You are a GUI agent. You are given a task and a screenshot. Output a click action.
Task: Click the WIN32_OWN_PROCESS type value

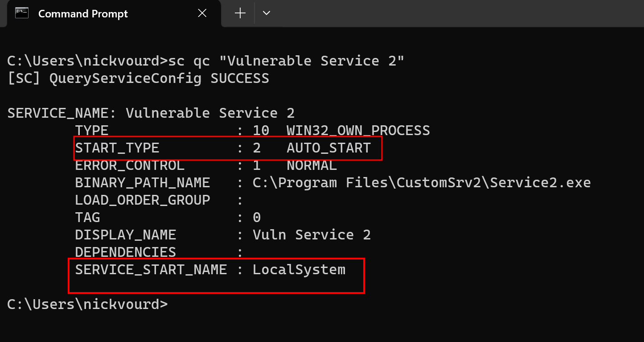(x=358, y=131)
